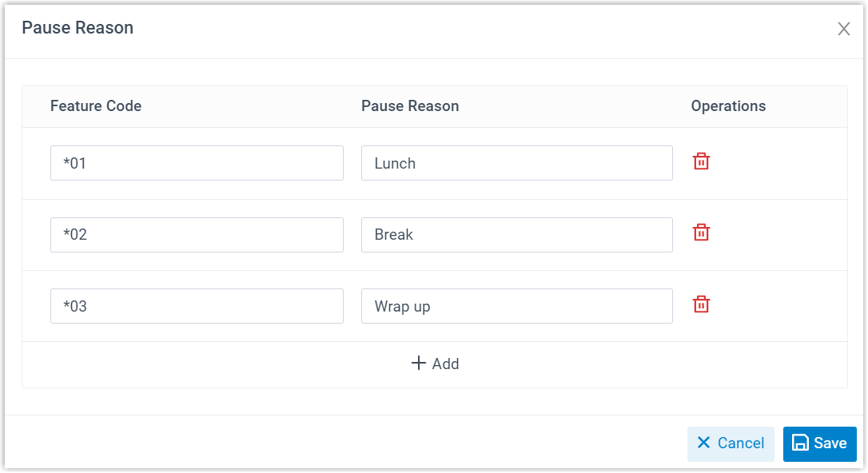Click the floppy disk icon on Save

[x=800, y=443]
